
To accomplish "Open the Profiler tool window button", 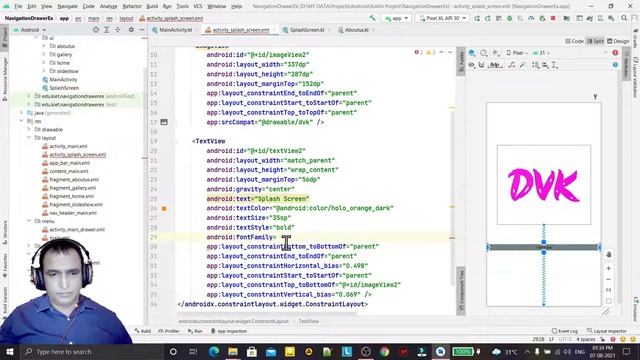I will [x=169, y=331].
